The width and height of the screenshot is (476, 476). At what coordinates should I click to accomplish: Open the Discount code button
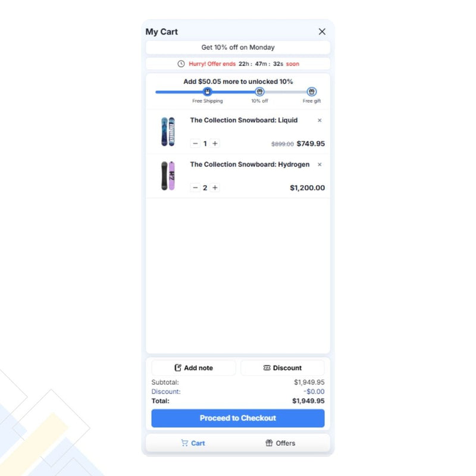(x=282, y=368)
